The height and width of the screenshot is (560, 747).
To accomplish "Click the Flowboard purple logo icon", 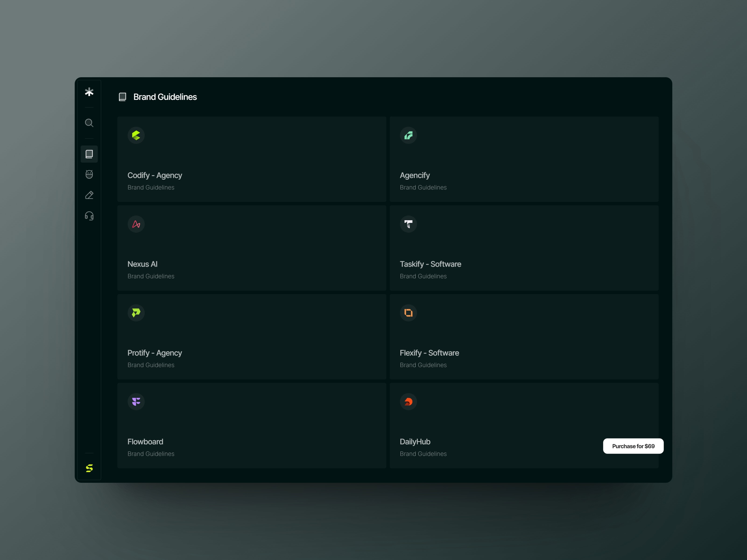I will (136, 402).
